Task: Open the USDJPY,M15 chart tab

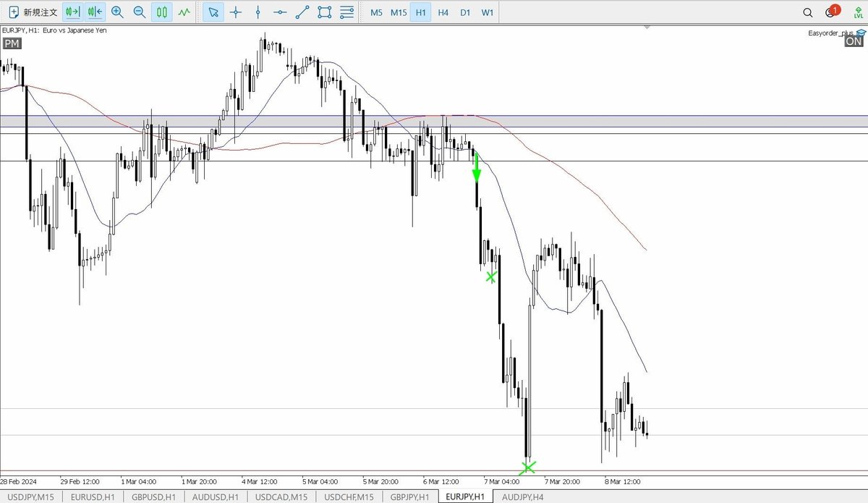Action: tap(31, 496)
